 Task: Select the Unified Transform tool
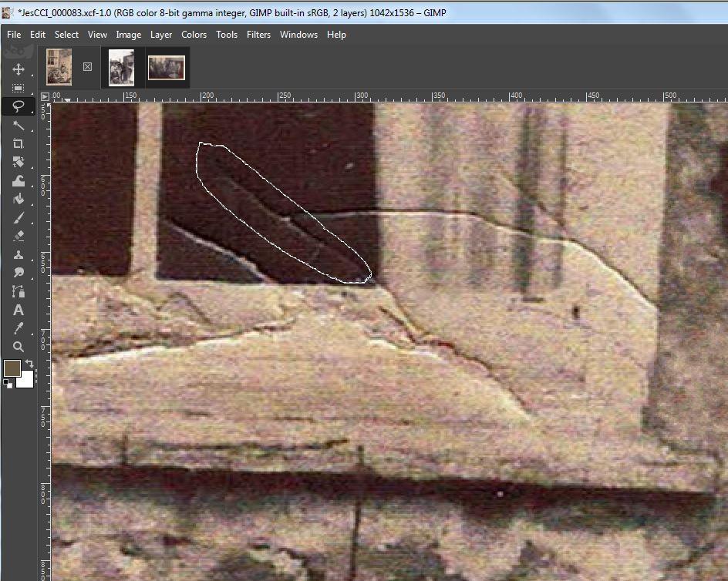click(x=18, y=163)
